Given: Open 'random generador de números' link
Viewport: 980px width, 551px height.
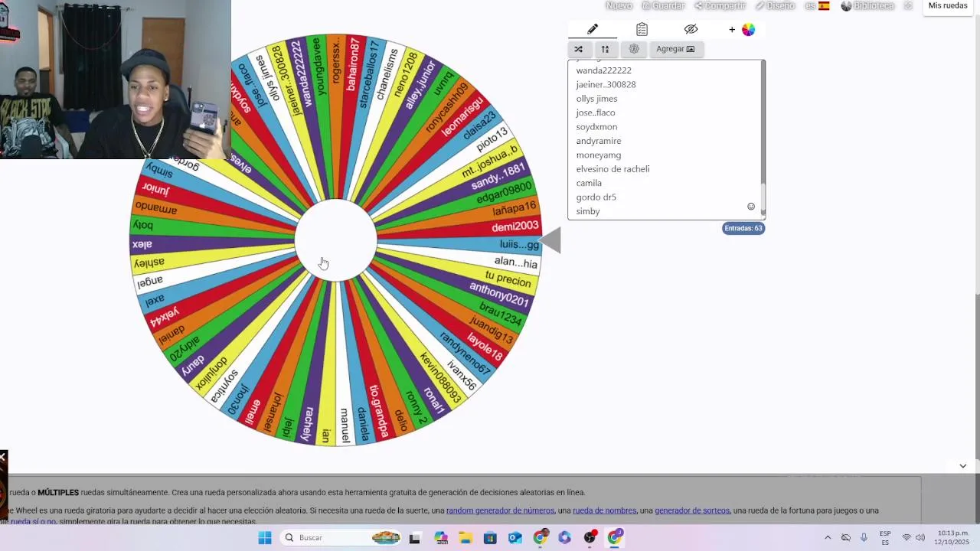Looking at the screenshot, I should 500,510.
